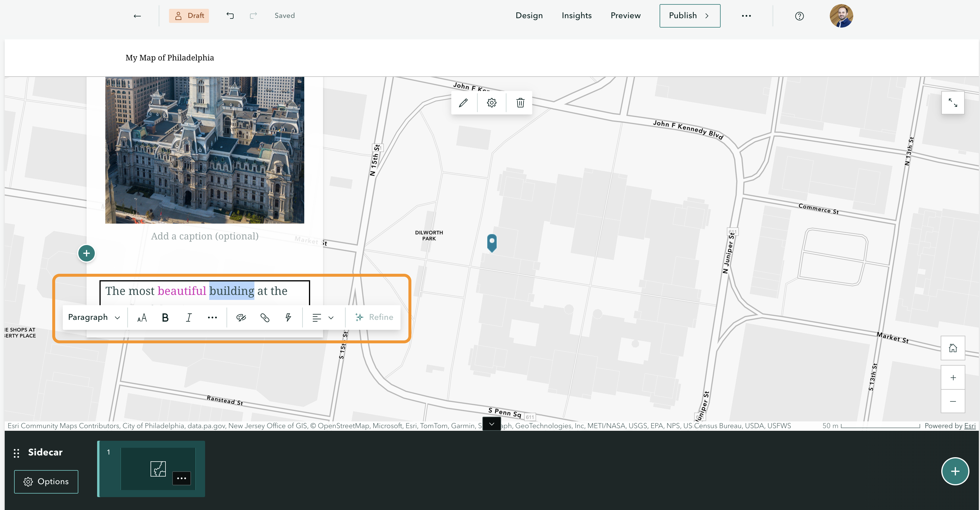Click the back arrow in the header
980x510 pixels.
[137, 16]
